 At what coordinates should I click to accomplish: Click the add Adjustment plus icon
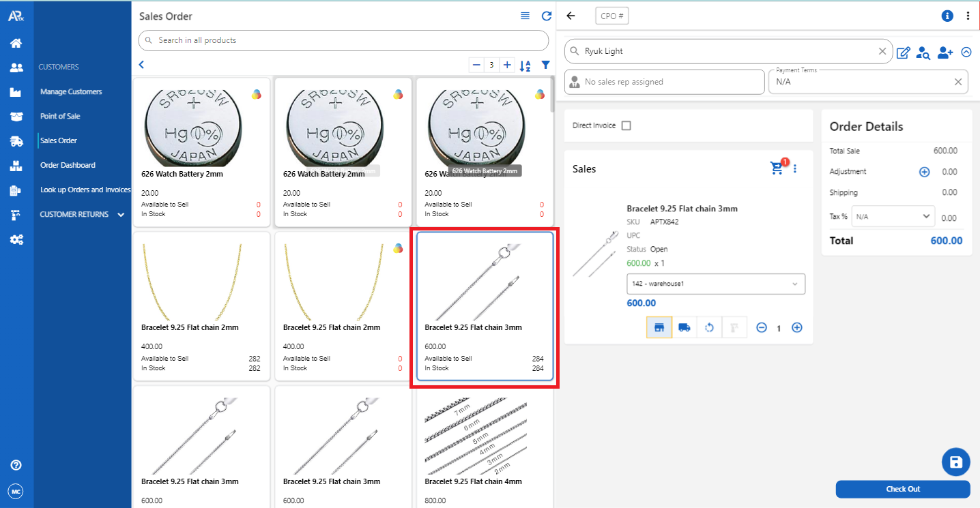click(x=924, y=172)
